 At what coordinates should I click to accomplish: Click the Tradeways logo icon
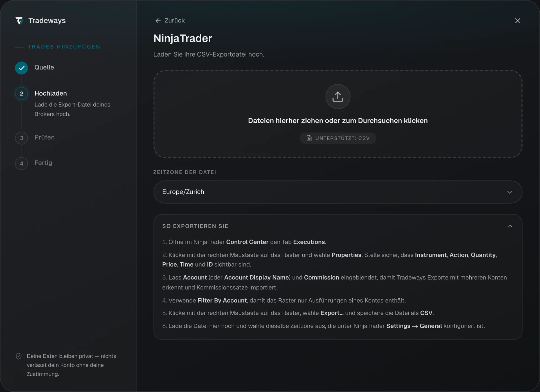pyautogui.click(x=19, y=21)
